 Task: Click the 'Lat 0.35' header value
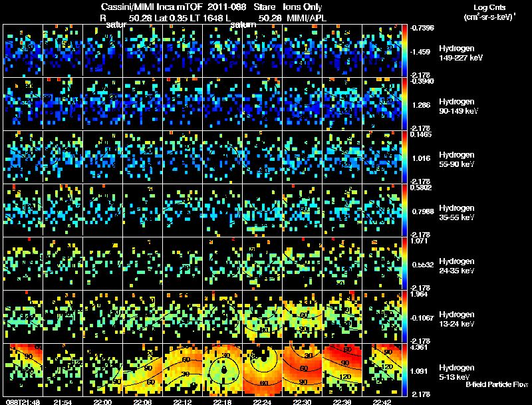pos(172,18)
